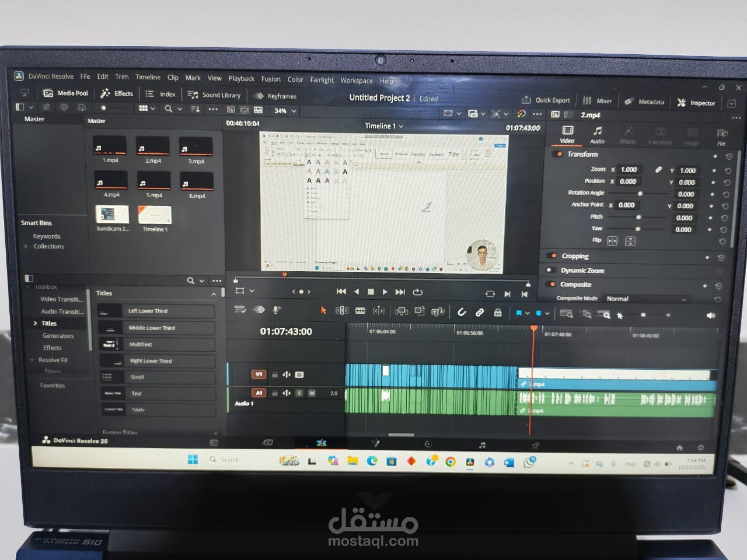This screenshot has height=560, width=747.
Task: Open the Composite Mode Normal dropdown
Action: click(647, 299)
